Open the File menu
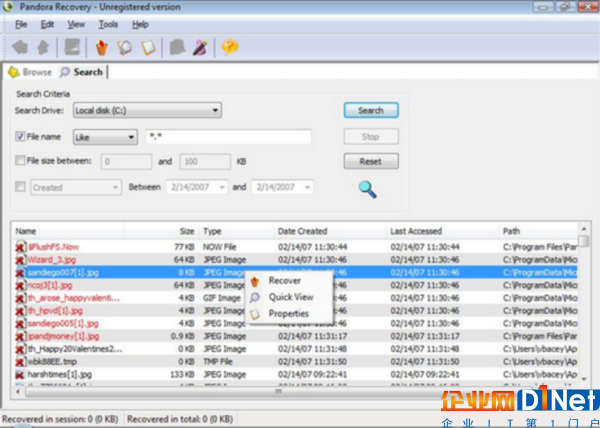 point(21,24)
